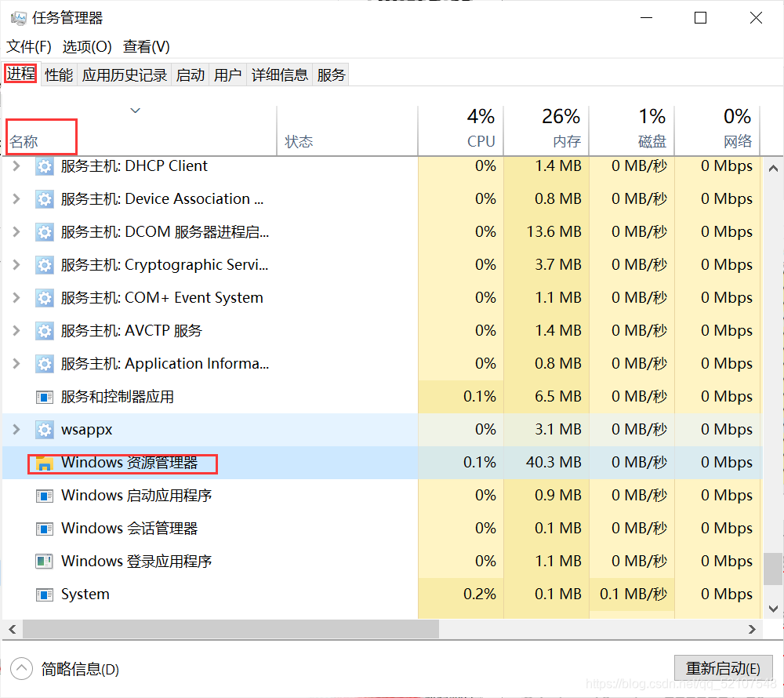
Task: Click the gear icon for AVCTP 服务
Action: pyautogui.click(x=45, y=331)
